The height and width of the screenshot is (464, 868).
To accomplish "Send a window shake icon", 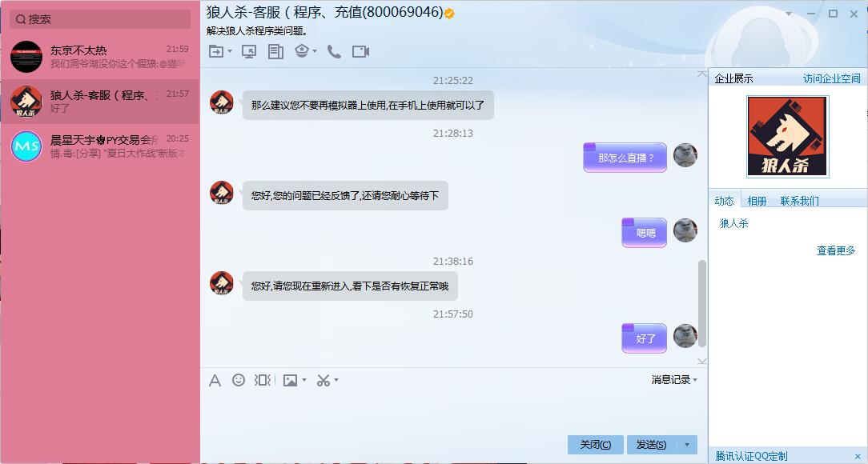I will 263,380.
